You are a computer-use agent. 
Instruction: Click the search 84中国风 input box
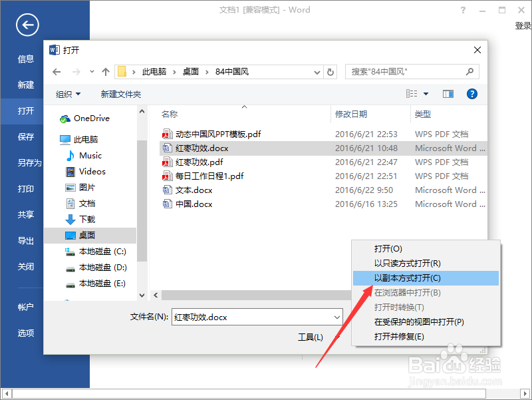[412, 72]
